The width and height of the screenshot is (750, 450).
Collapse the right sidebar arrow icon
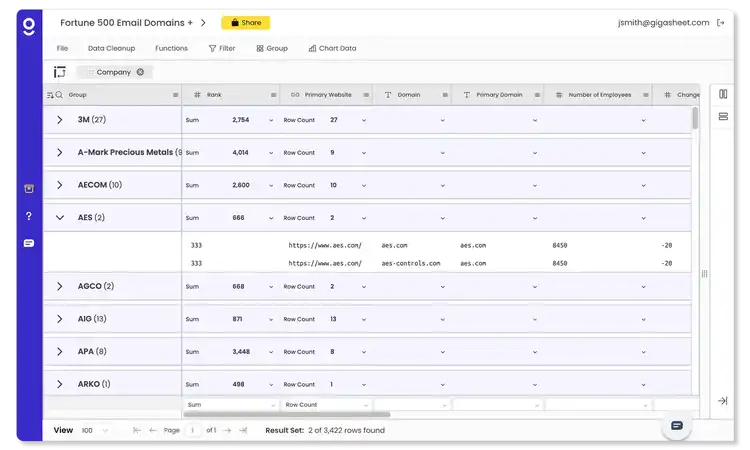[x=723, y=401]
